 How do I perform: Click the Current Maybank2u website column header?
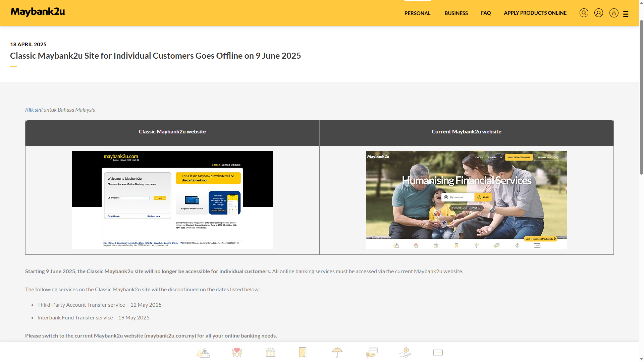click(x=466, y=132)
